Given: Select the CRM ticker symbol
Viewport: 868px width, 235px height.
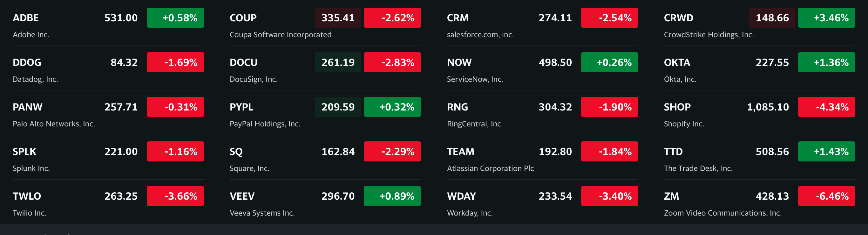Looking at the screenshot, I should click(x=457, y=18).
